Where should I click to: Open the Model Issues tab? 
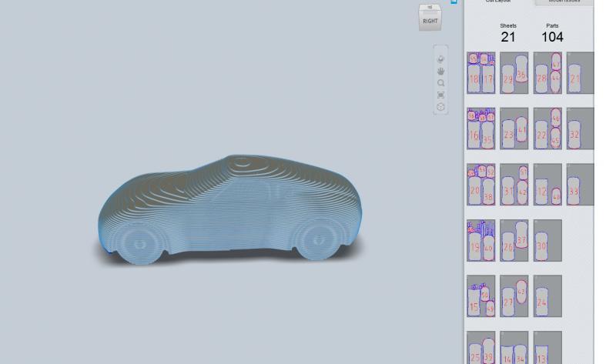[x=564, y=2]
